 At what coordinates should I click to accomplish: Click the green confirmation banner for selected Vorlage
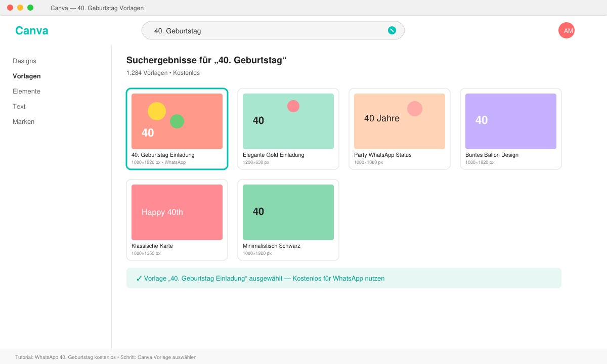coord(344,278)
